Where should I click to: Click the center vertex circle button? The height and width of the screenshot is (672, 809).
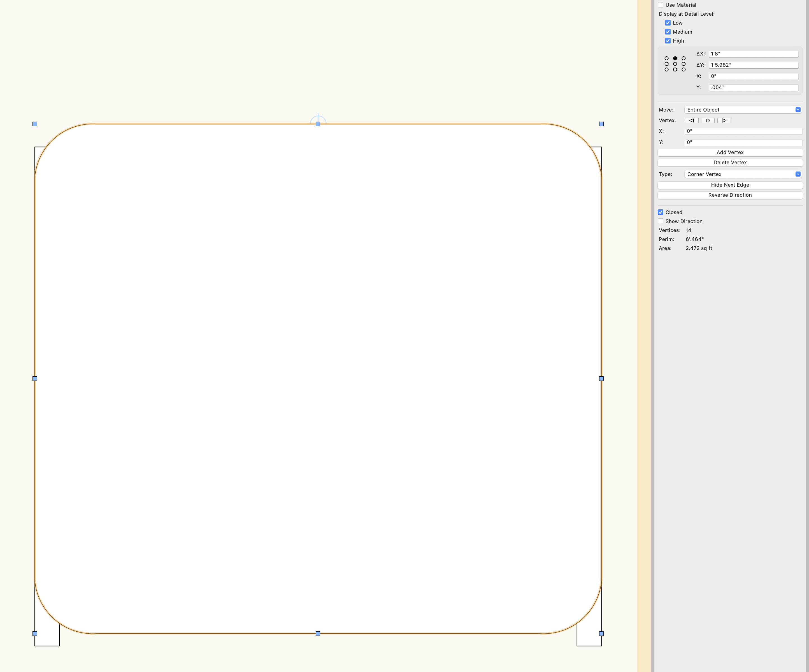(x=708, y=121)
